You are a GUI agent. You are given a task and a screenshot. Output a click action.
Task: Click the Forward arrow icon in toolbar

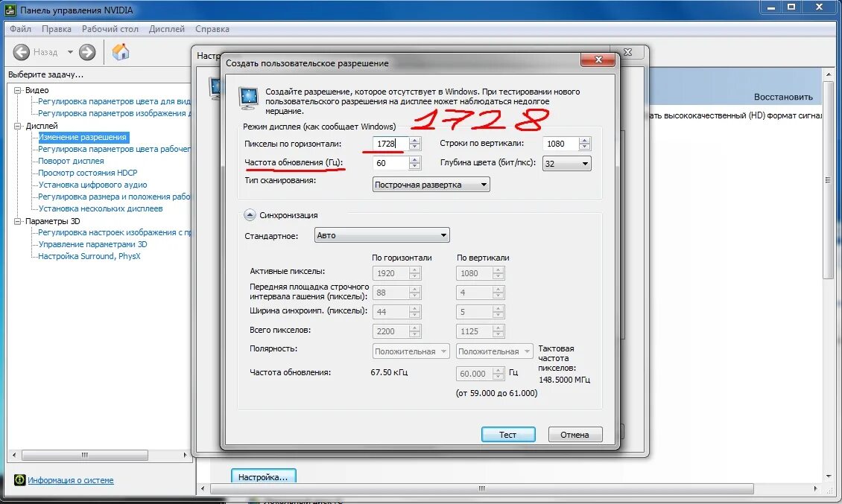[87, 52]
